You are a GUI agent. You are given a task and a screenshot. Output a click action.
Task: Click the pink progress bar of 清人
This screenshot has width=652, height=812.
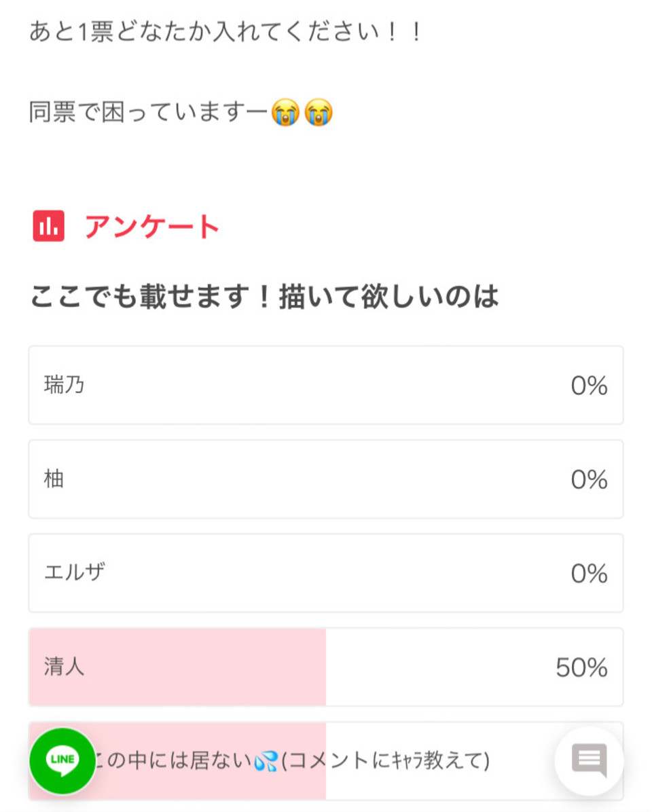click(x=178, y=667)
